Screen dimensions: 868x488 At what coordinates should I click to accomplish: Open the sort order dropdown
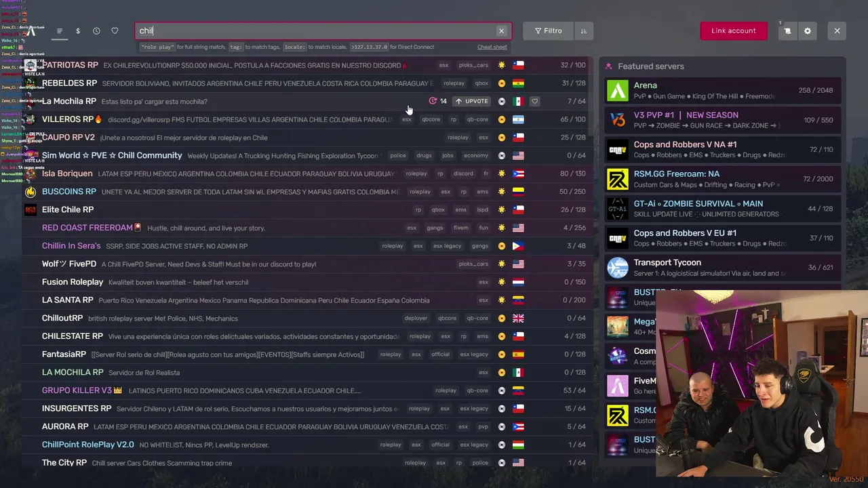tap(583, 30)
